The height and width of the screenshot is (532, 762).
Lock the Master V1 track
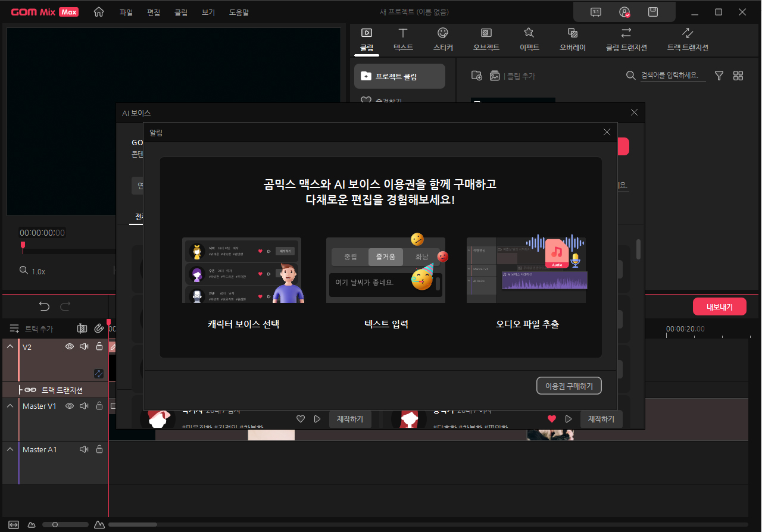click(x=99, y=405)
